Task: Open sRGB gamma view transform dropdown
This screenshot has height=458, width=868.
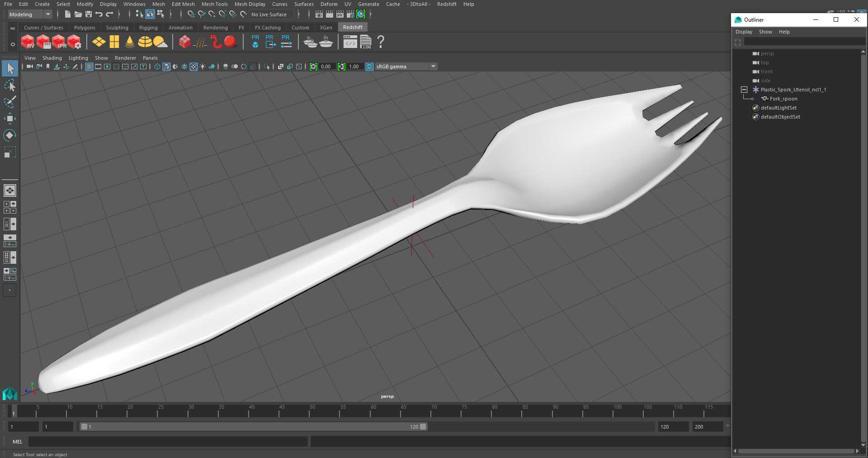Action: point(406,67)
